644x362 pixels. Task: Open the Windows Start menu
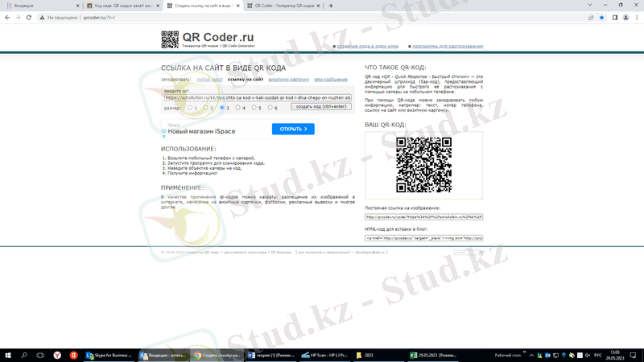tap(8, 356)
